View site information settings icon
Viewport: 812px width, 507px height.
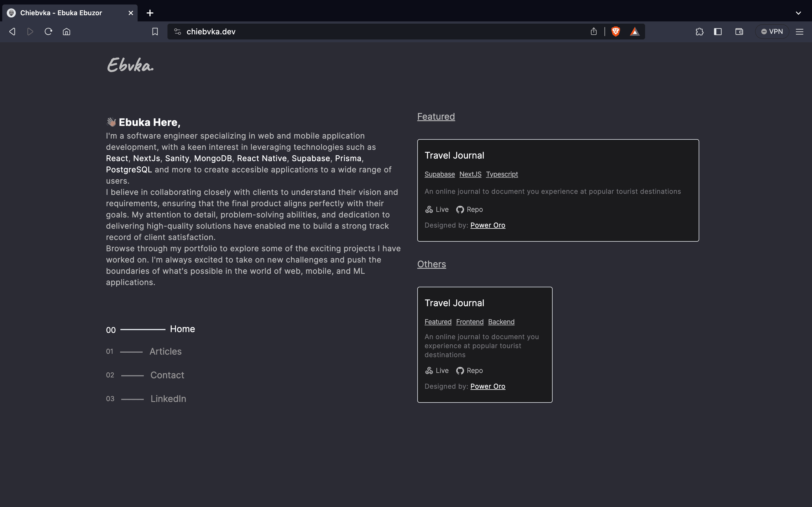[178, 32]
